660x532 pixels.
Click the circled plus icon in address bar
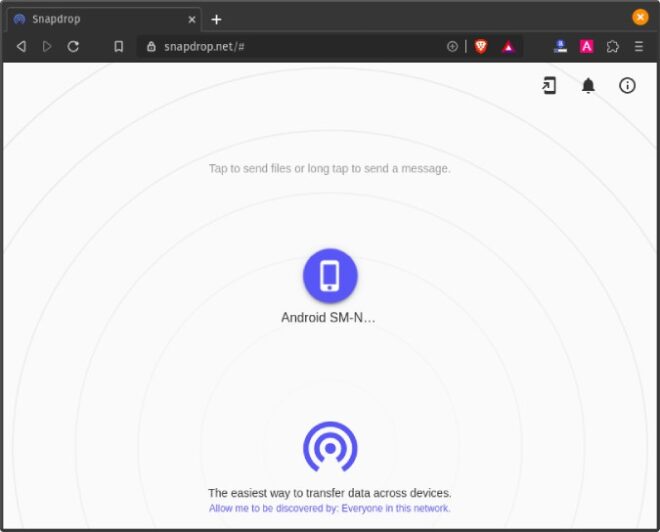[452, 46]
